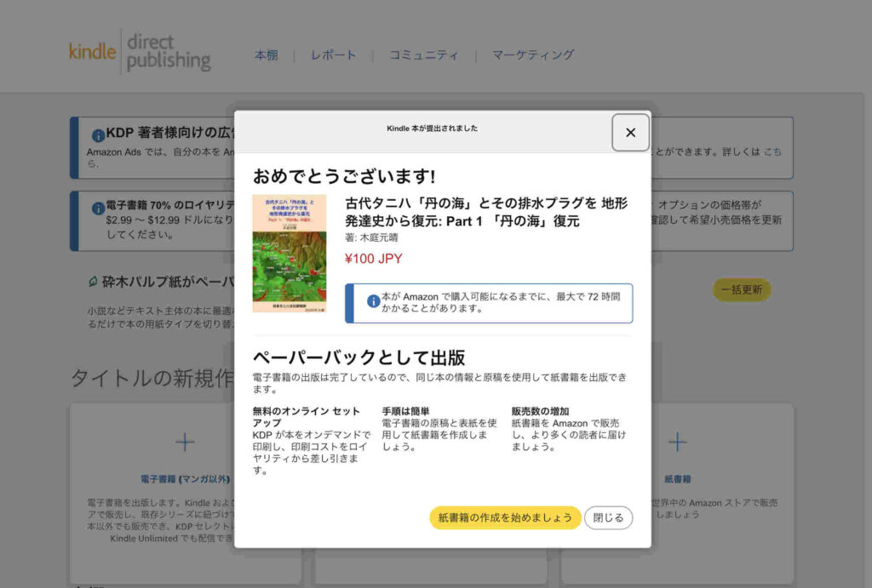
Task: Select the 無料のオンライン セットアップ heading
Action: 307,417
